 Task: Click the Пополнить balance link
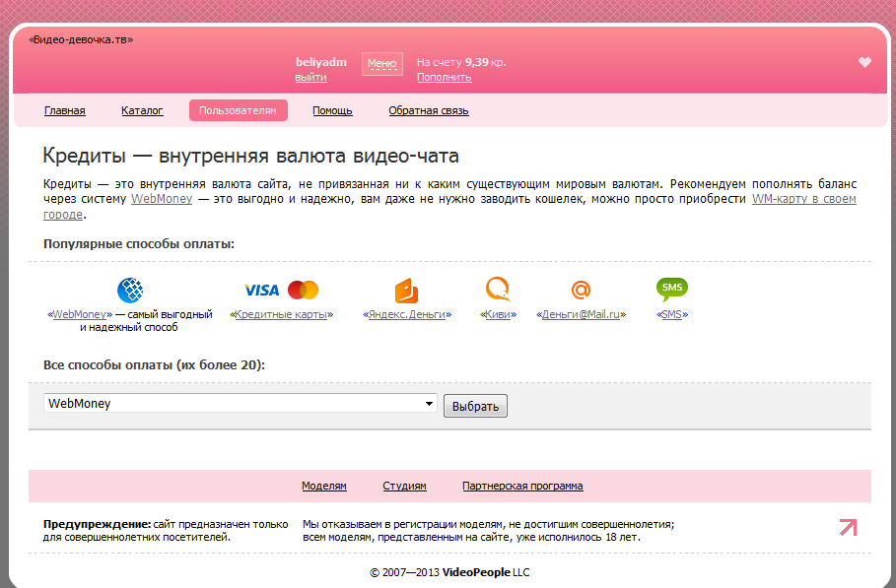click(444, 77)
